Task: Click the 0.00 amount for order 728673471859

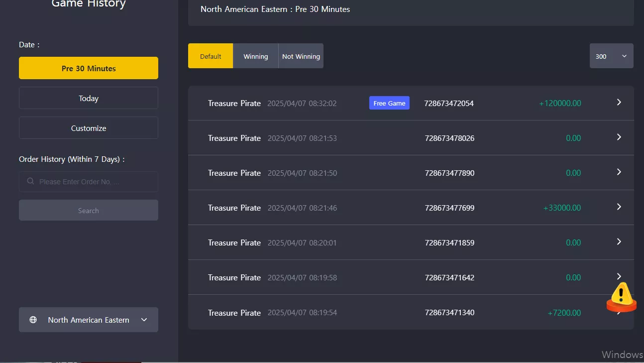Action: click(573, 243)
